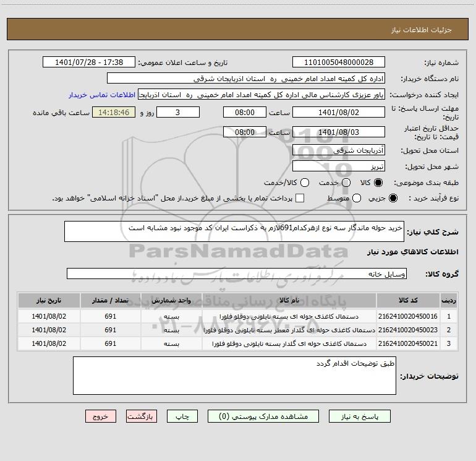
Task: Click product code 2162410020450021
Action: (408, 343)
